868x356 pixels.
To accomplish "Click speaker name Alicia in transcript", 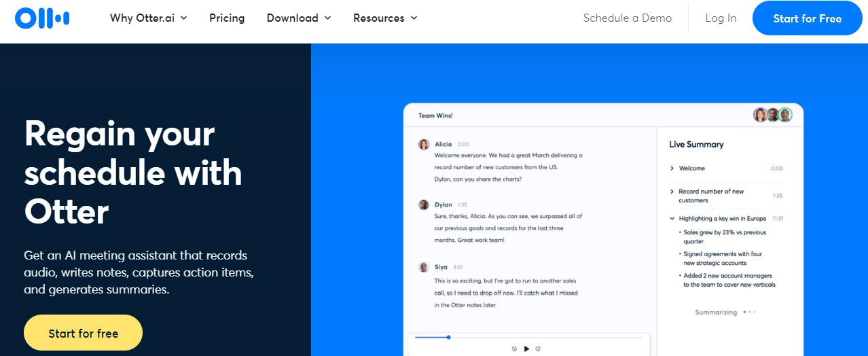I will (443, 144).
